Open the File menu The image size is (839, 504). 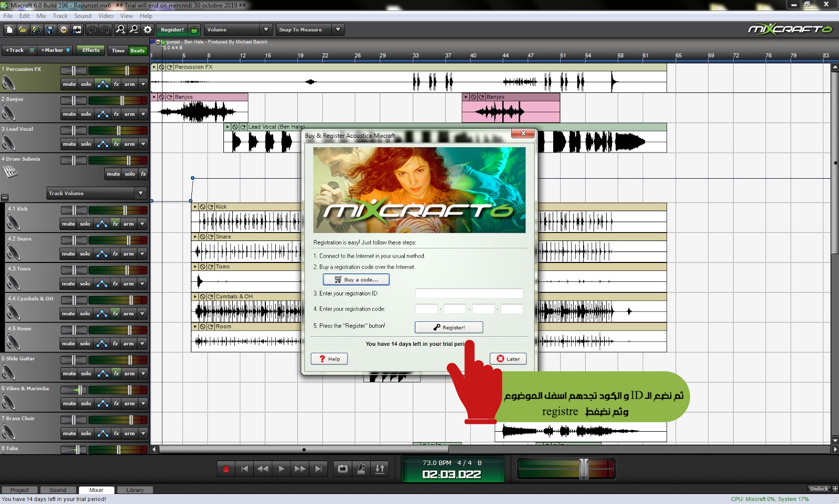8,16
